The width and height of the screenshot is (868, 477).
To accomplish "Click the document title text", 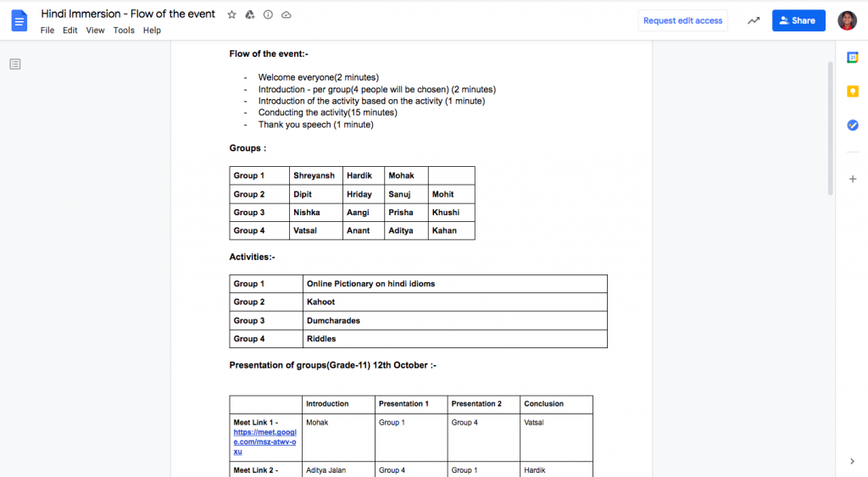I will click(x=128, y=14).
